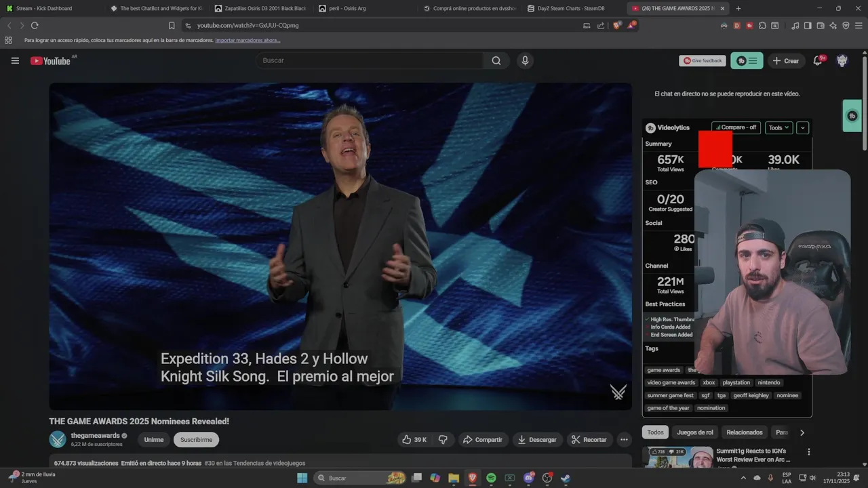Select Juegos de rol filter chip
The image size is (868, 488).
point(694,432)
